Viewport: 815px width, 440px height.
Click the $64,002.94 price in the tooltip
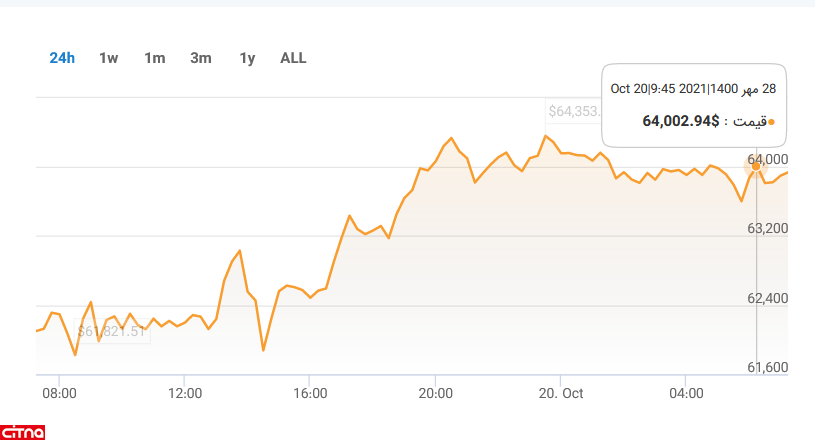pos(680,121)
